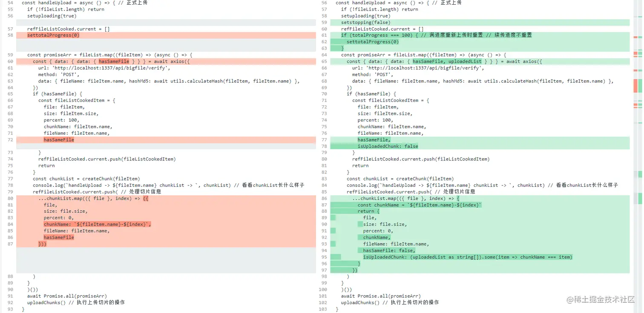Click left 'await Promise.all(promiseArr)' line 91
644x313 pixels.
pyautogui.click(x=67, y=296)
